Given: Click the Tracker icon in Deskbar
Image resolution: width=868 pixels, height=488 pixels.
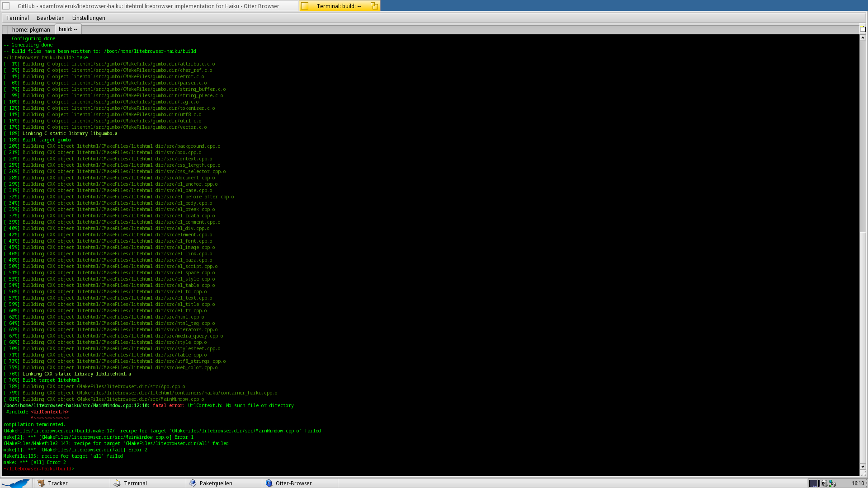Looking at the screenshot, I should [x=42, y=483].
